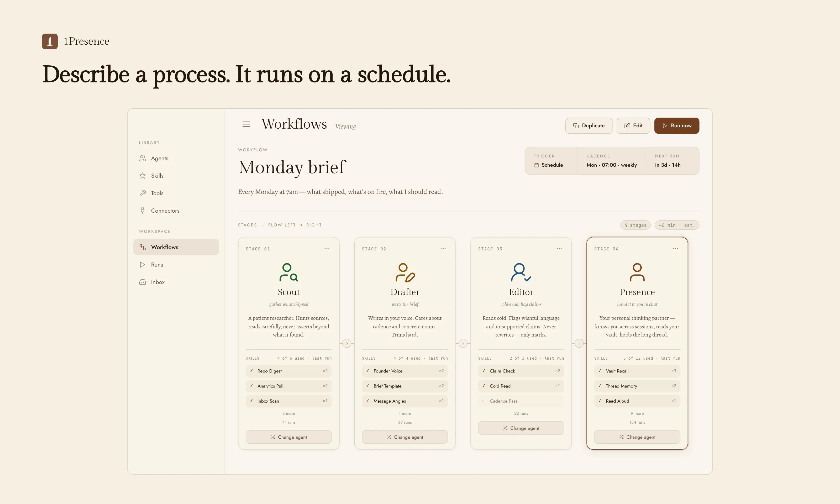Expand '3 more' skills under Scout
Screen dimensions: 840x504
point(288,413)
